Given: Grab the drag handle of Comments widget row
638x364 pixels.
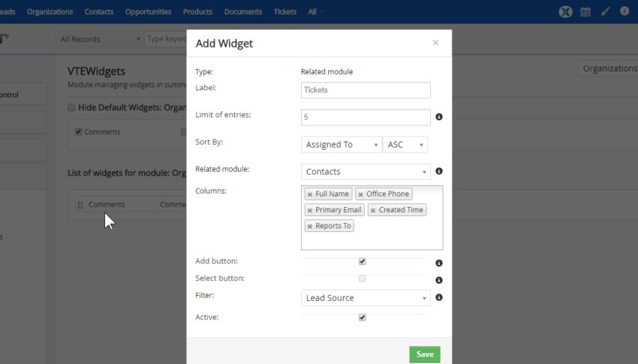Looking at the screenshot, I should pyautogui.click(x=80, y=205).
